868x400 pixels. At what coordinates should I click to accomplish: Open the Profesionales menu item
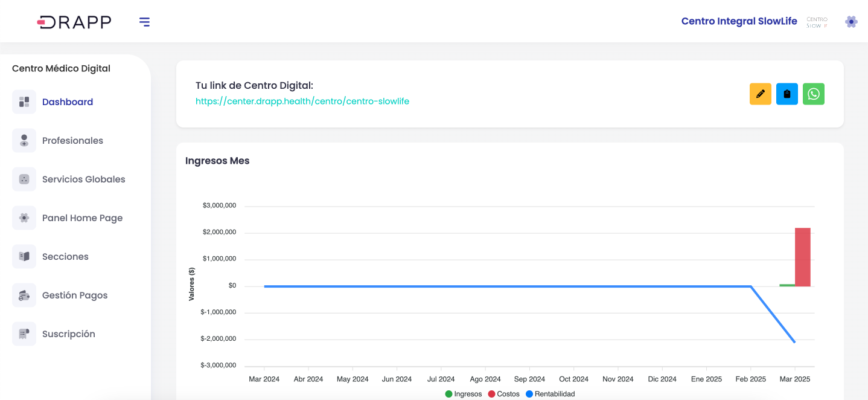pos(72,141)
